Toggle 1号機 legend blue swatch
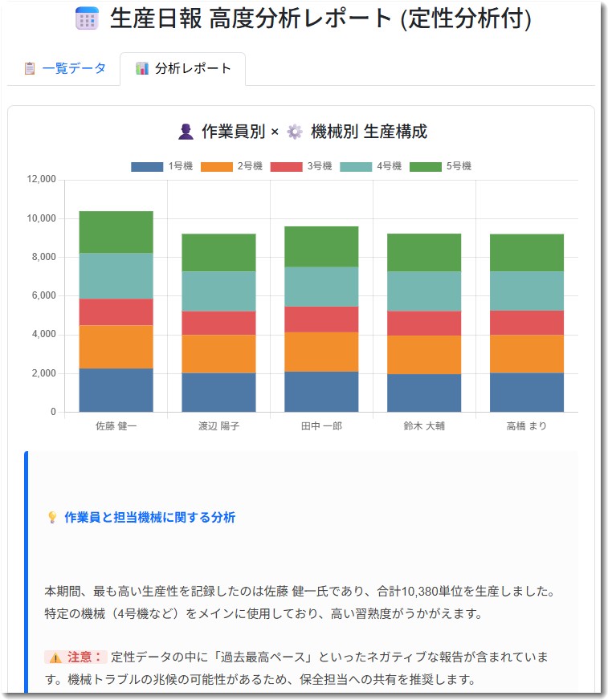The image size is (608, 700). 147,166
